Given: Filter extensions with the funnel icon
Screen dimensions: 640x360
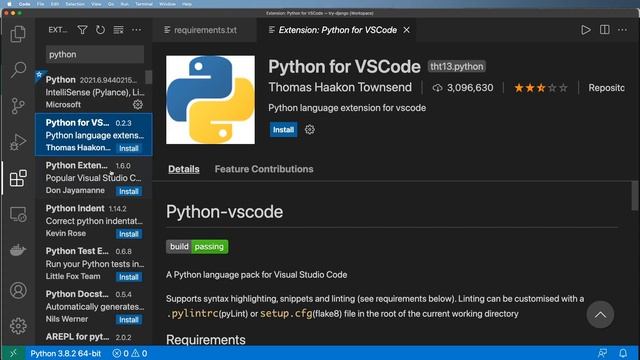Looking at the screenshot, I should [82, 30].
